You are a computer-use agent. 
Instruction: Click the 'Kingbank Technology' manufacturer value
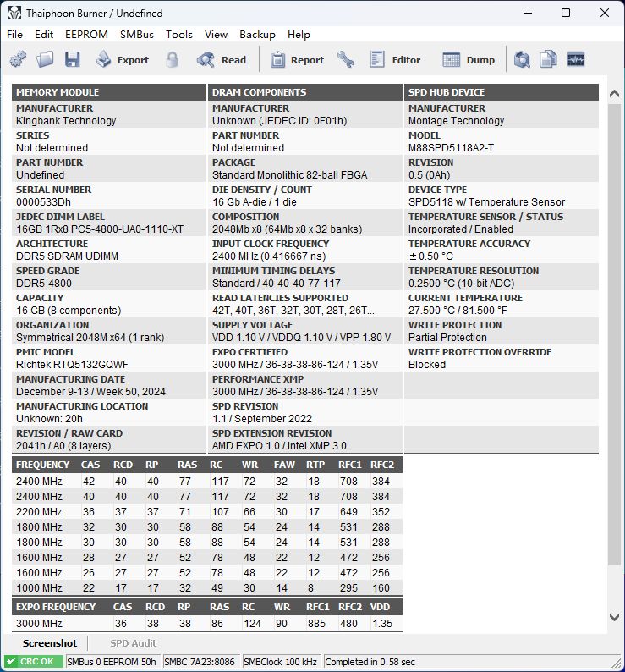(66, 121)
